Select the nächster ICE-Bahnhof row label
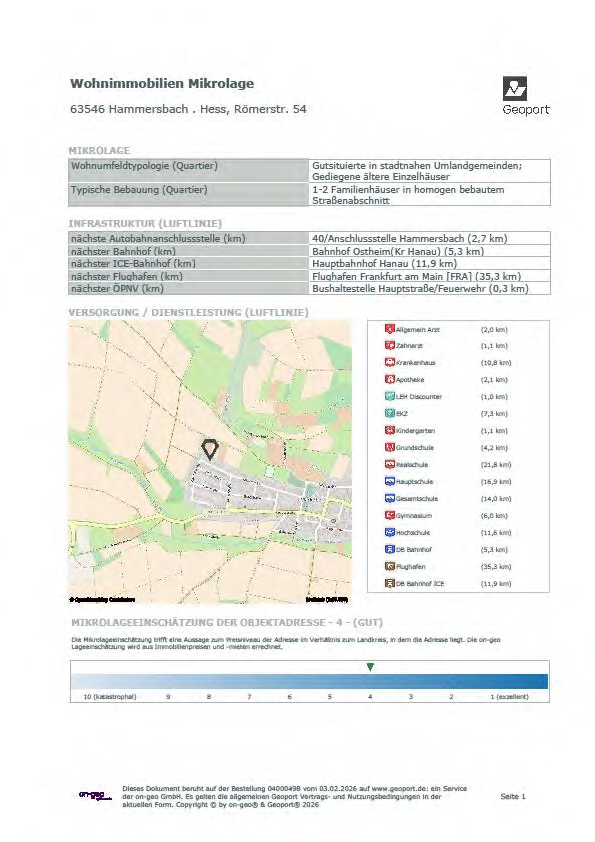Viewport: 595px width, 842px height. pos(133,264)
